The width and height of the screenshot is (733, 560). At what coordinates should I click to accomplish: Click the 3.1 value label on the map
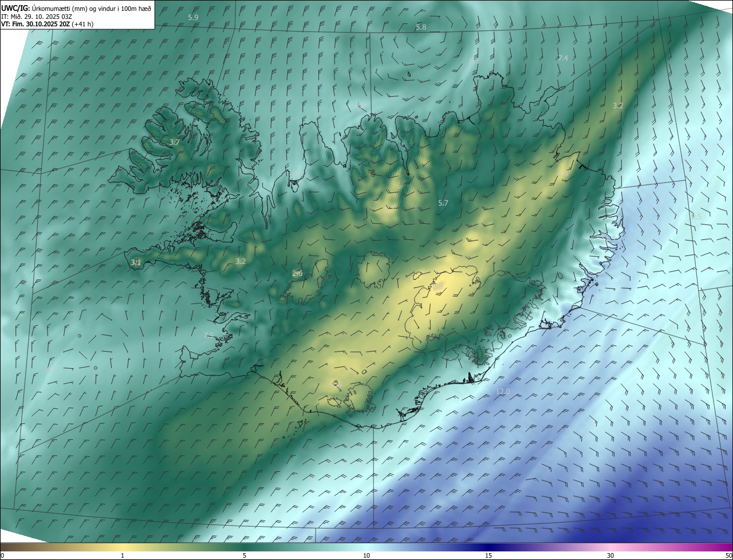(136, 263)
